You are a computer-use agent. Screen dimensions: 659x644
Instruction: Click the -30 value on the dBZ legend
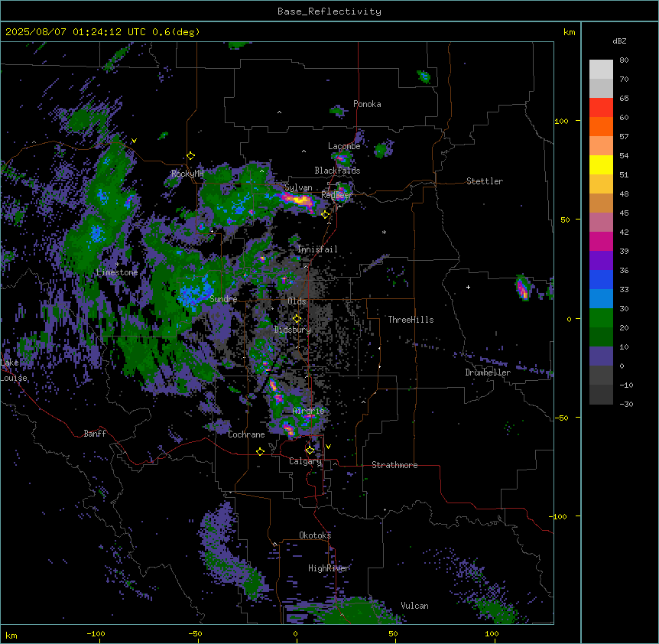pyautogui.click(x=626, y=404)
